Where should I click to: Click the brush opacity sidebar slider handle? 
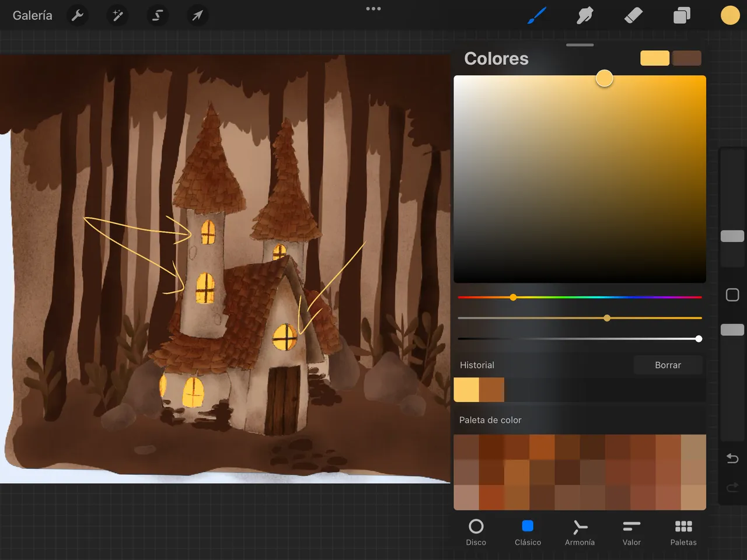coord(732,330)
